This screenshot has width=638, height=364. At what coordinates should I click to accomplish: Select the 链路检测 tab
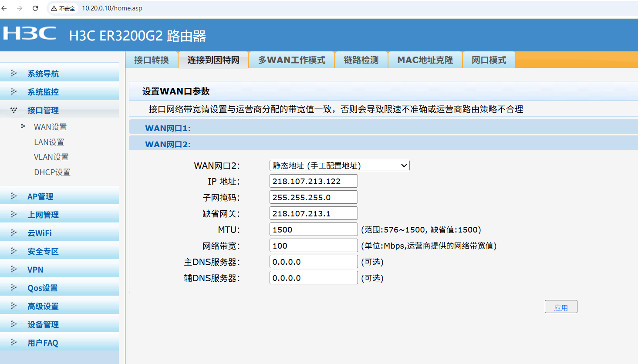pos(361,60)
